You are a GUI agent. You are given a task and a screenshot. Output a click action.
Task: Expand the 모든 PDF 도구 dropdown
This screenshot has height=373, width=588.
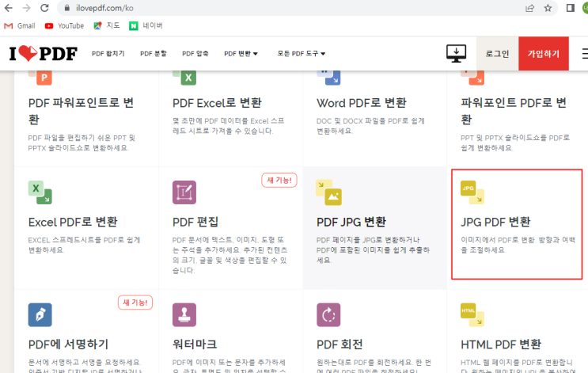[302, 54]
